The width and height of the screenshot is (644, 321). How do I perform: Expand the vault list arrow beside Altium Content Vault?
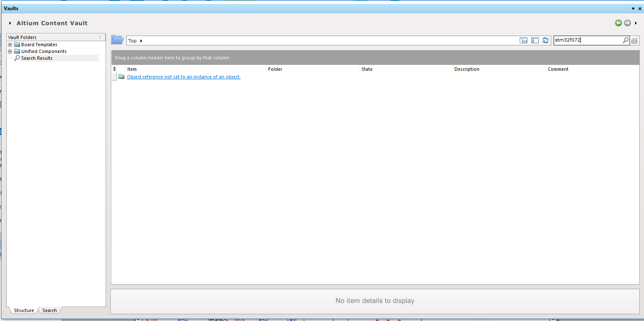pos(10,23)
